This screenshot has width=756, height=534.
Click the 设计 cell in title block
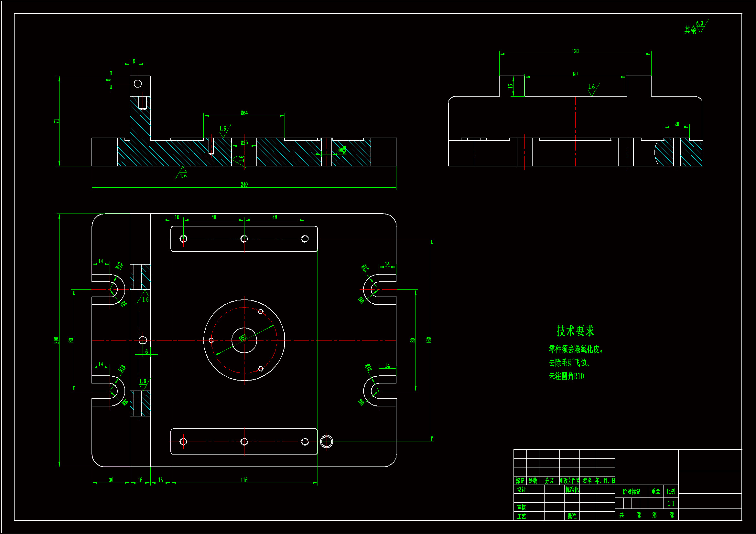(x=521, y=490)
